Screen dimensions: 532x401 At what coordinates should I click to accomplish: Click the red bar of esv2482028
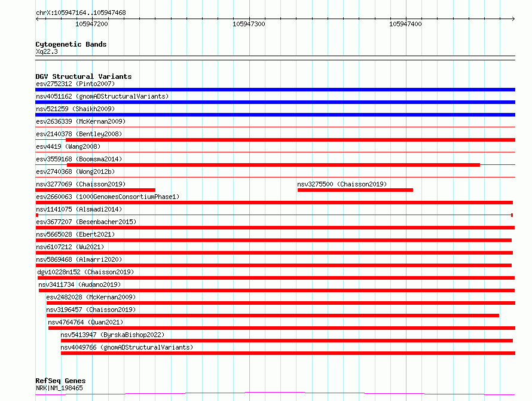click(281, 303)
